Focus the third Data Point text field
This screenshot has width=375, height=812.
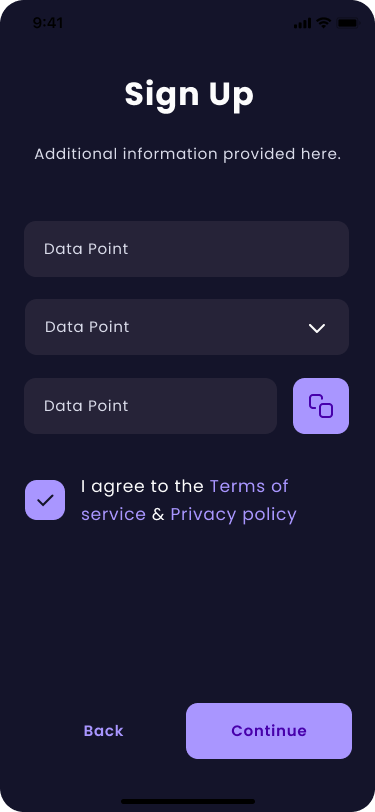(x=150, y=406)
